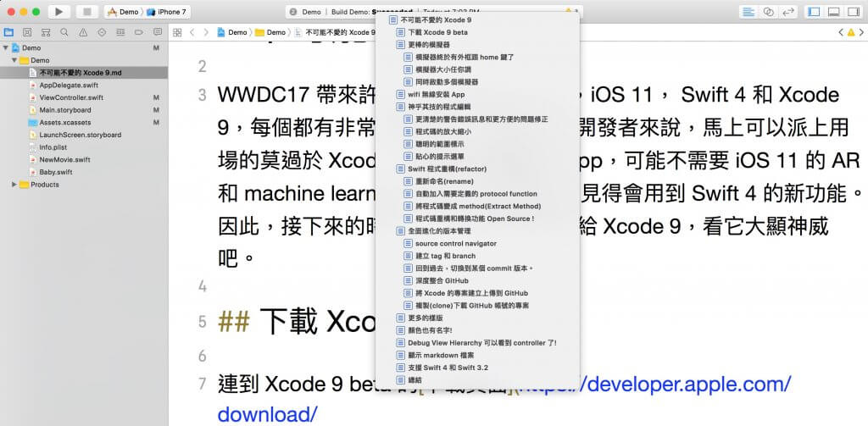Show the Report navigator
Viewport: 868px width, 426px height.
pos(158,32)
